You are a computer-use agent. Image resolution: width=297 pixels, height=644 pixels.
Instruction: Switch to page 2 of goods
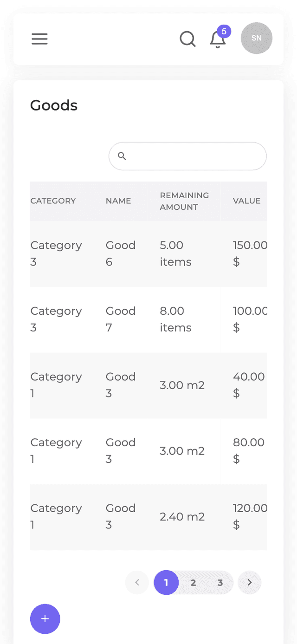[193, 582]
